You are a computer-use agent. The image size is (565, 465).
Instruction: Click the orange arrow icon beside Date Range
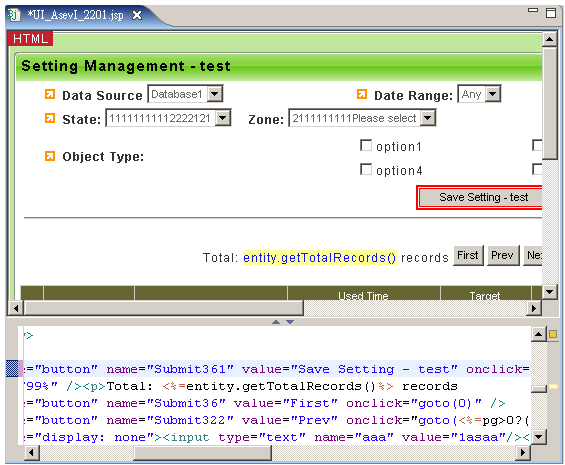pos(362,94)
